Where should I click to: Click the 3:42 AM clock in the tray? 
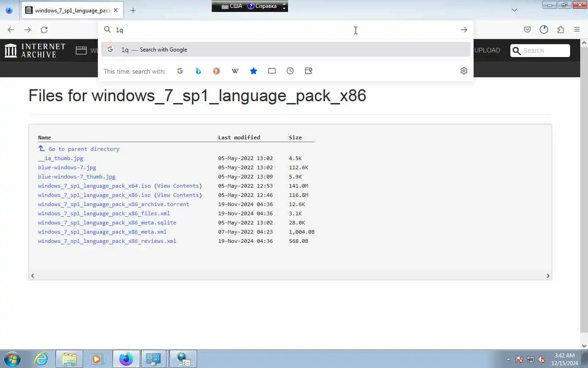pyautogui.click(x=564, y=356)
